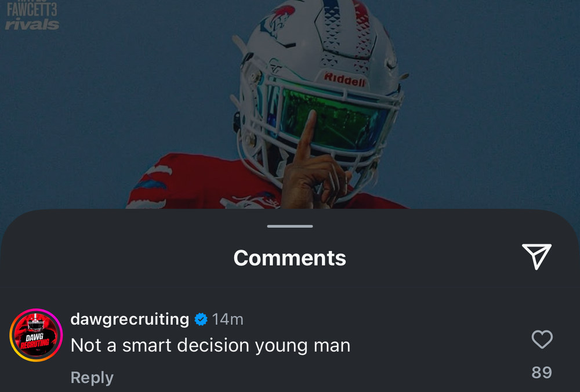Click the FAWCETT3 text watermark

pos(32,10)
